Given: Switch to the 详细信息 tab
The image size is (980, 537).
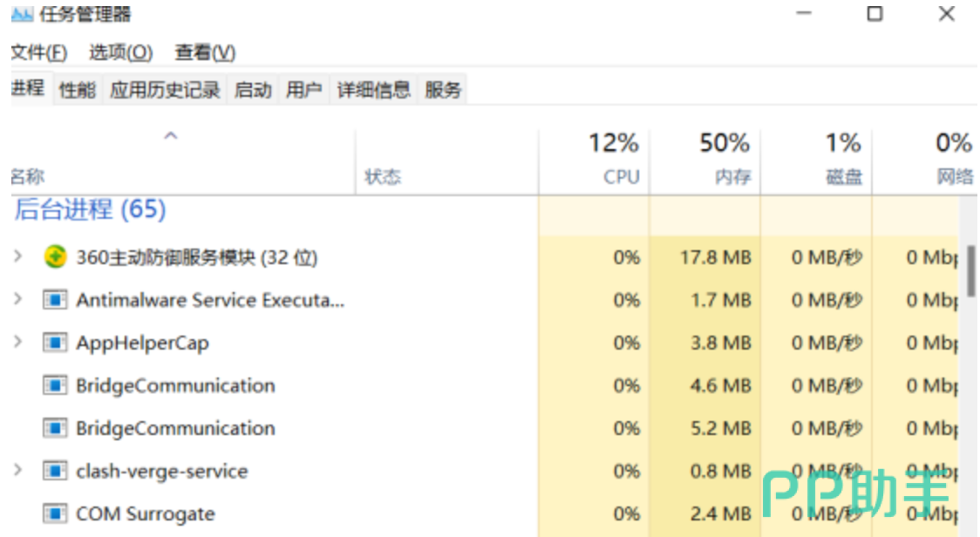Looking at the screenshot, I should (x=374, y=90).
